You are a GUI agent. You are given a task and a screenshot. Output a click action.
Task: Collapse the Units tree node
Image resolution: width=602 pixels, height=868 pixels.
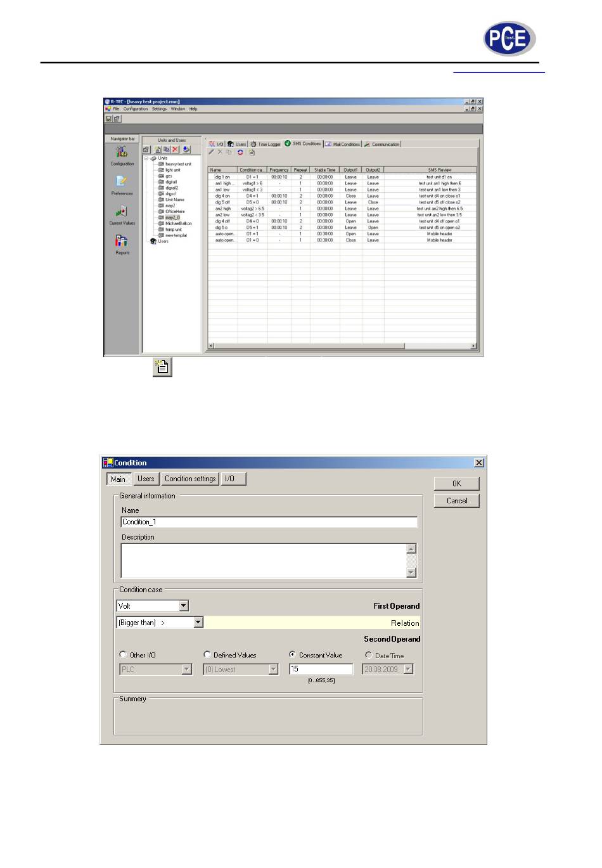(146, 159)
